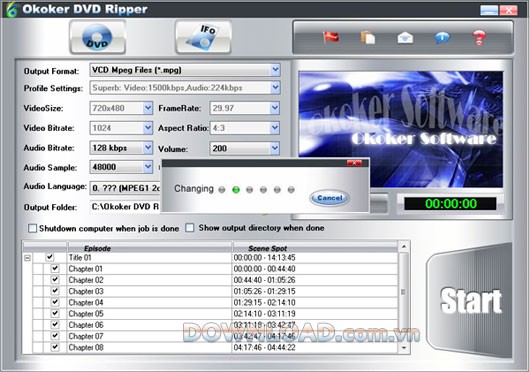This screenshot has width=530, height=372.
Task: Close the Changing progress dialog
Action: [354, 163]
